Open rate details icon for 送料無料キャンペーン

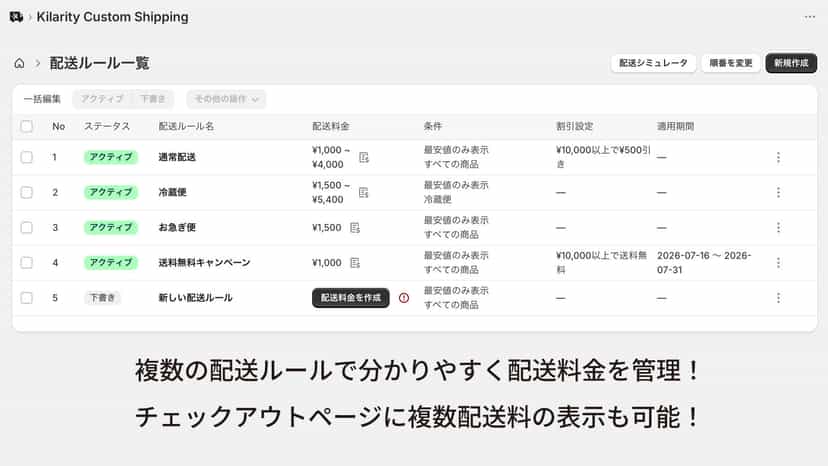tap(355, 263)
